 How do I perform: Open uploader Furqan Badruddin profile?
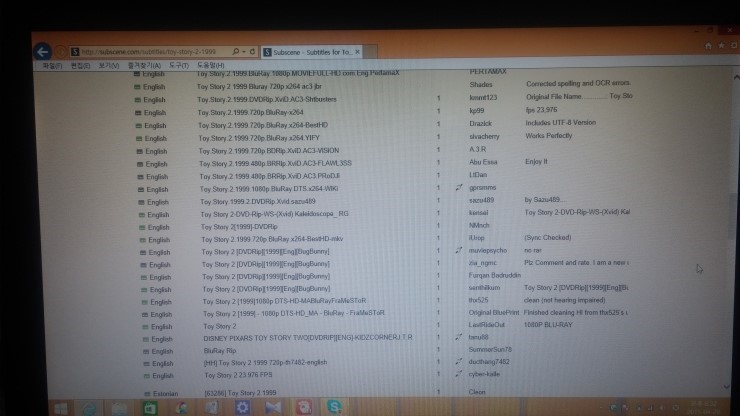(x=495, y=275)
